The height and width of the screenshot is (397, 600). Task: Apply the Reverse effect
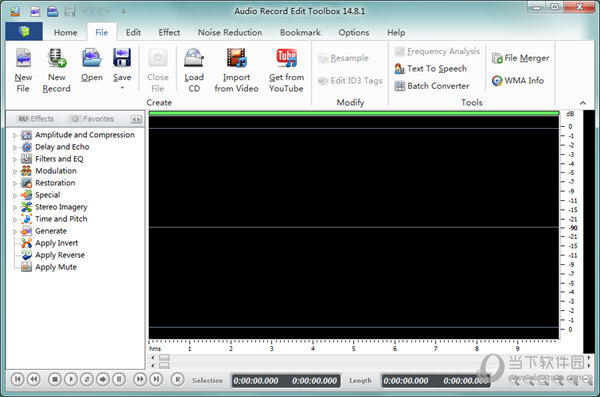53,255
